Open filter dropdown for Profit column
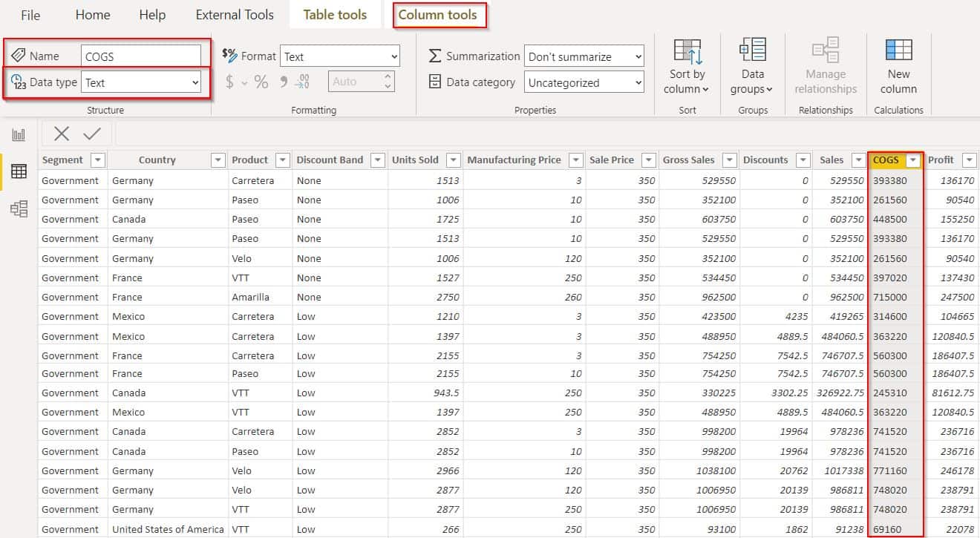 [969, 160]
